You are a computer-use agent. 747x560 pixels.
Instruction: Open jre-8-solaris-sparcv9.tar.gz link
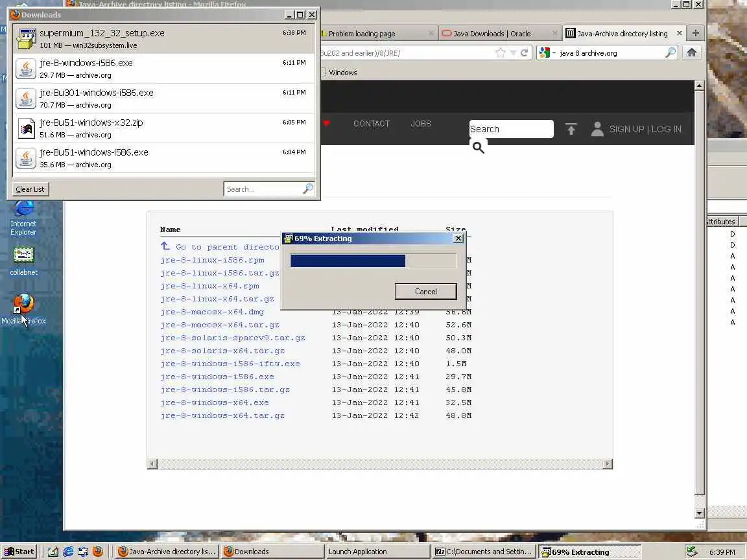pyautogui.click(x=233, y=338)
